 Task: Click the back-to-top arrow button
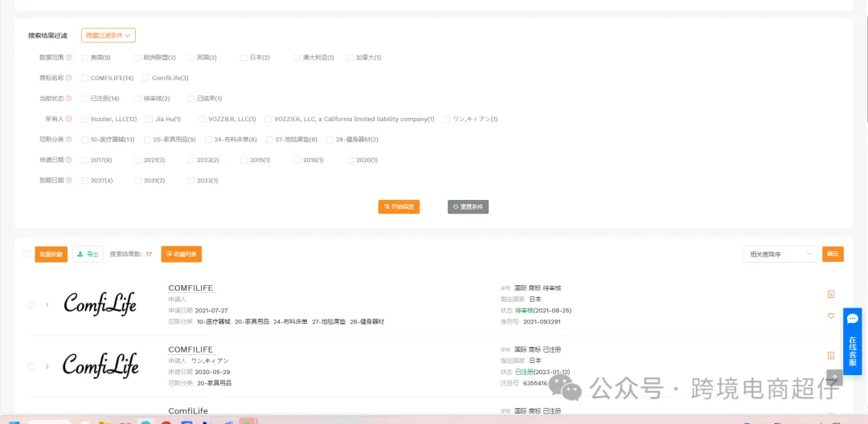[x=834, y=377]
